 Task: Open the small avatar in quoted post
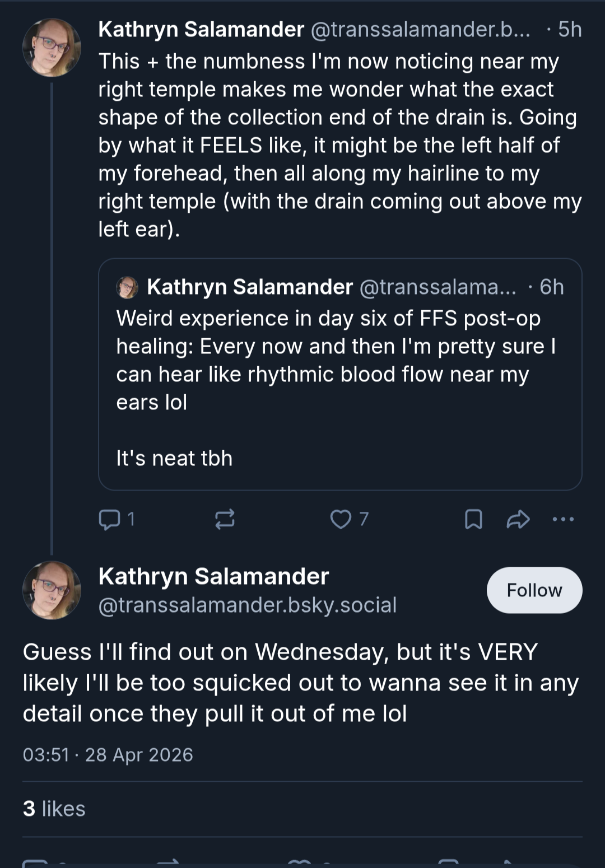click(127, 287)
